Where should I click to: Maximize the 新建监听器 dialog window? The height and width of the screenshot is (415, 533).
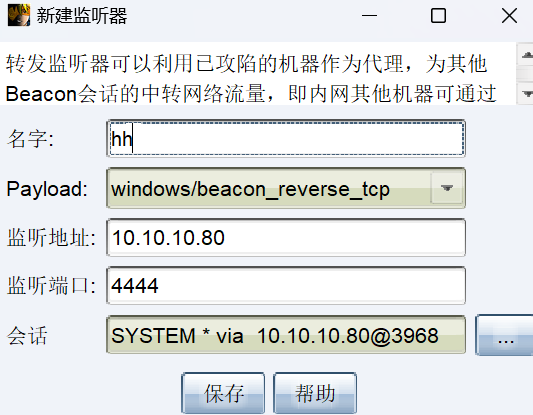pyautogui.click(x=438, y=16)
